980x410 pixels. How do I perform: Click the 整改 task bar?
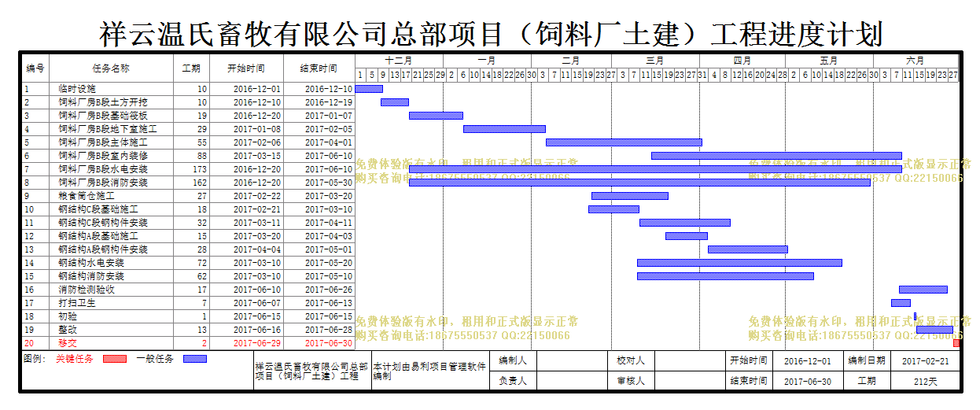tap(934, 330)
